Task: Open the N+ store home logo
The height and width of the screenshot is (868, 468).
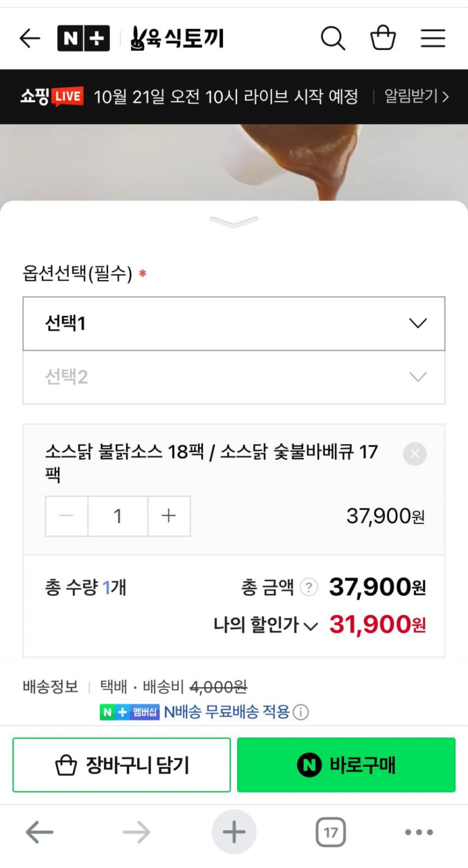Action: 84,38
